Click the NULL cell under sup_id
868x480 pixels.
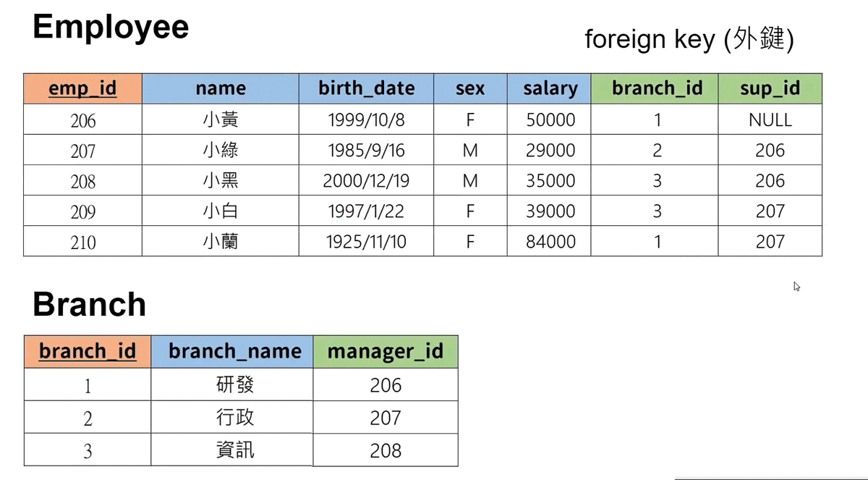coord(770,119)
